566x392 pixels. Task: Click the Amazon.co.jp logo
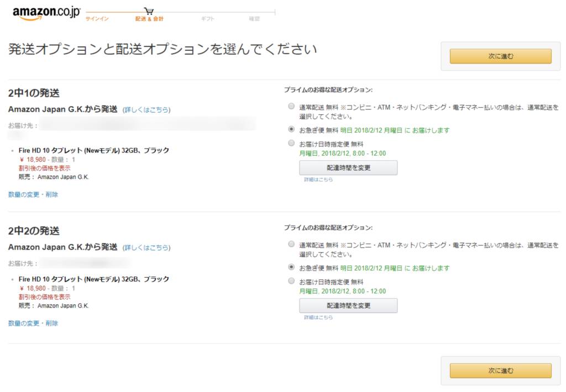coord(46,14)
